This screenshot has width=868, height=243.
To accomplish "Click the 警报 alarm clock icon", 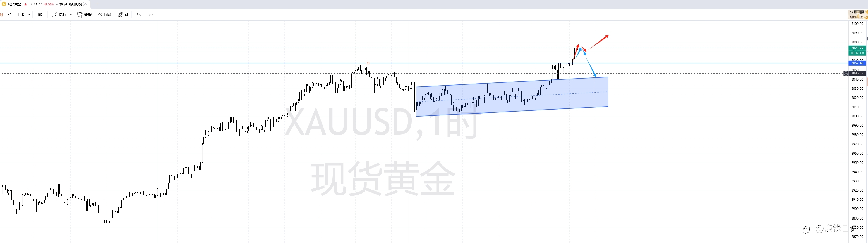I will click(80, 15).
